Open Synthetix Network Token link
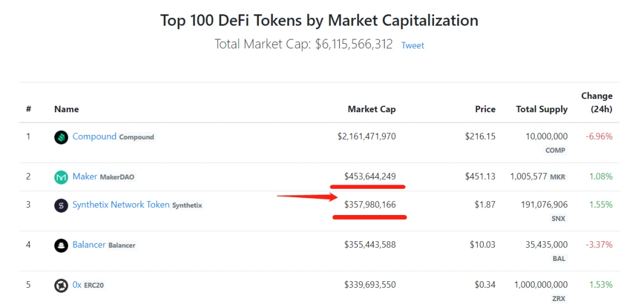The width and height of the screenshot is (644, 304). coord(120,204)
